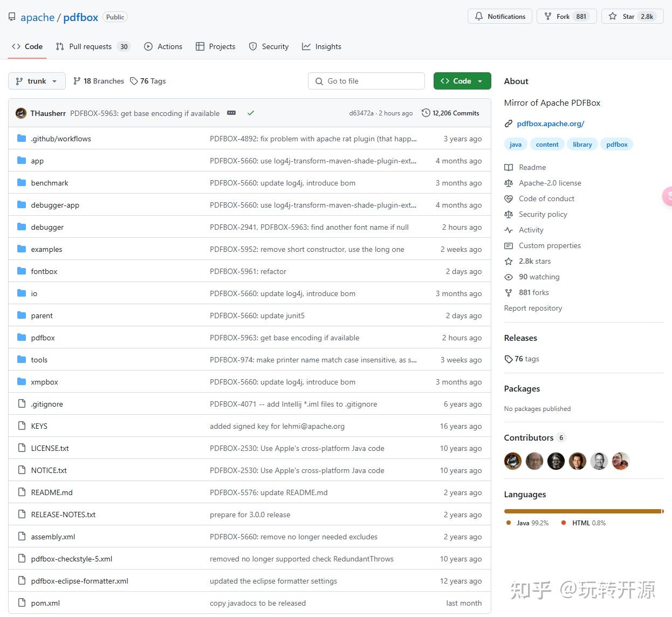Viewport: 672px width, 617px height.
Task: Visit the pdfbox.apache.org link
Action: click(550, 124)
